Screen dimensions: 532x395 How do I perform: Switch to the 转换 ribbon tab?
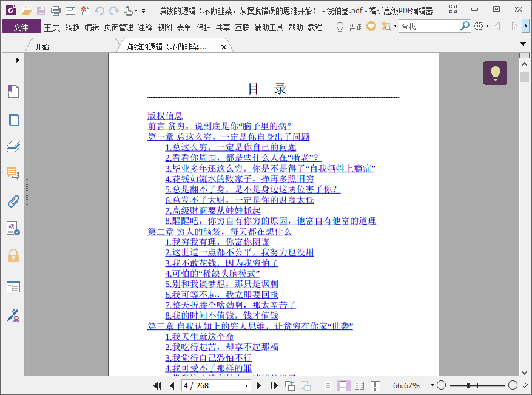[x=72, y=27]
